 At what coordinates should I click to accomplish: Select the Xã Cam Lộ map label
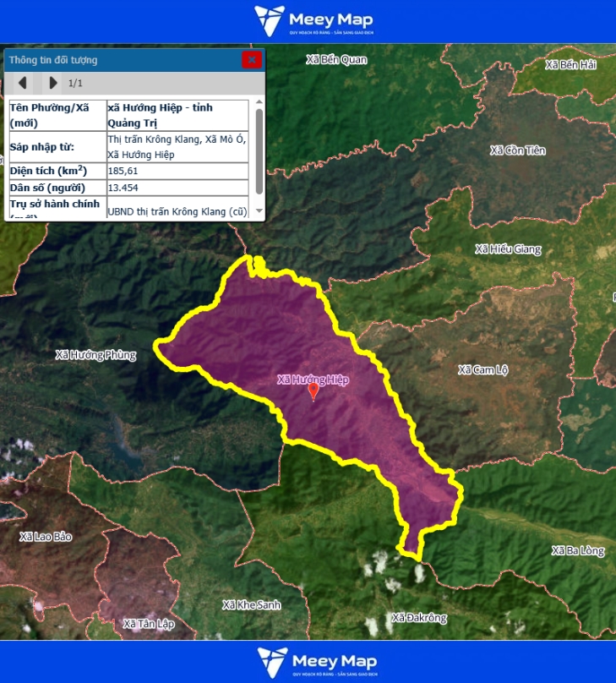pos(485,370)
